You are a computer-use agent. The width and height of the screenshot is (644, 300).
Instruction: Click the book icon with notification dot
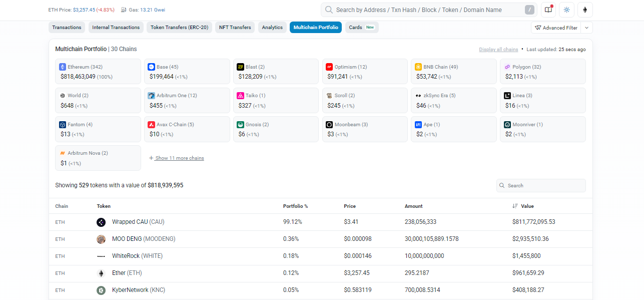[548, 10]
